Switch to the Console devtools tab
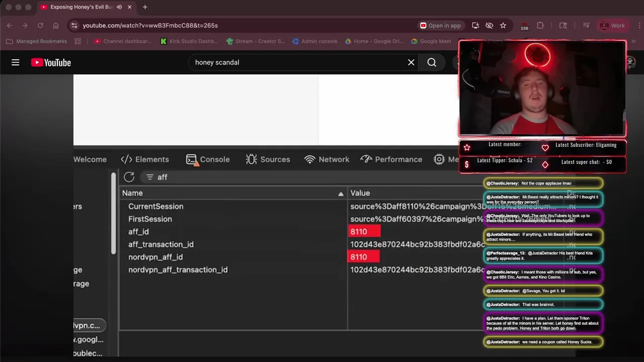Image resolution: width=644 pixels, height=362 pixels. [208, 159]
